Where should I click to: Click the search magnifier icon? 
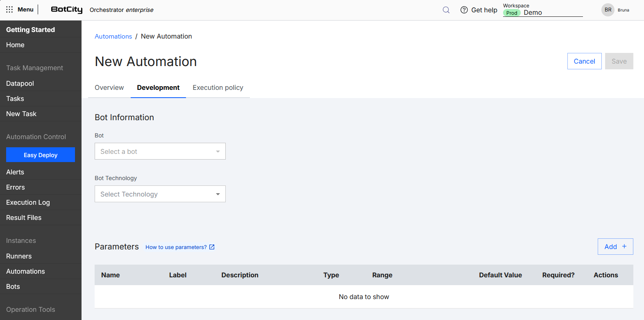[446, 10]
